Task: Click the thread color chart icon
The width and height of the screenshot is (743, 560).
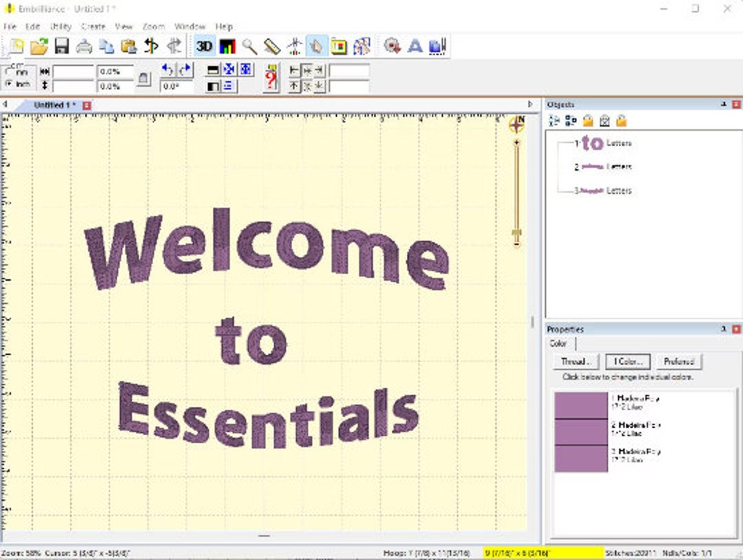Action: pyautogui.click(x=227, y=46)
